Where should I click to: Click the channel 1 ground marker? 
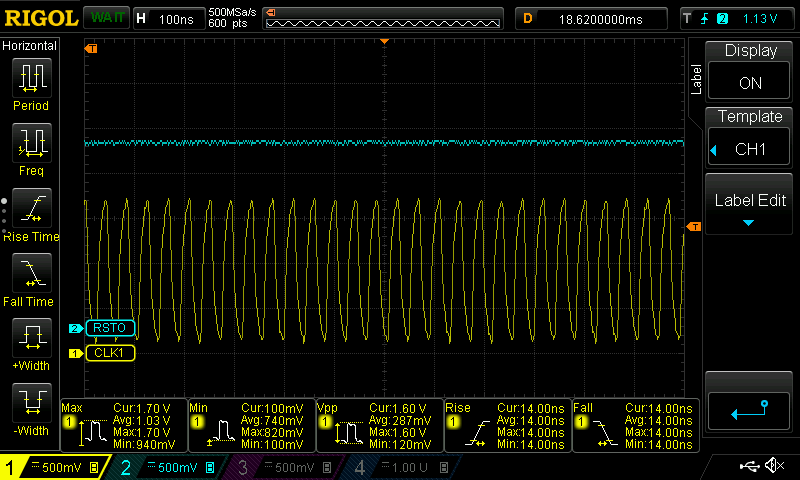pyautogui.click(x=76, y=353)
